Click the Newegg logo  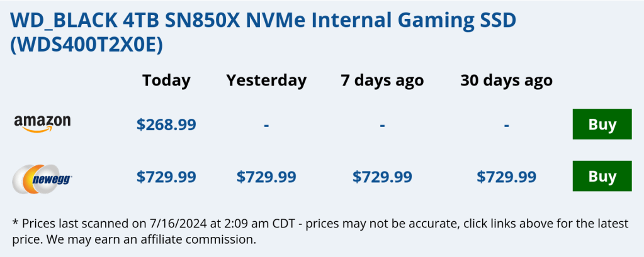coord(42,177)
